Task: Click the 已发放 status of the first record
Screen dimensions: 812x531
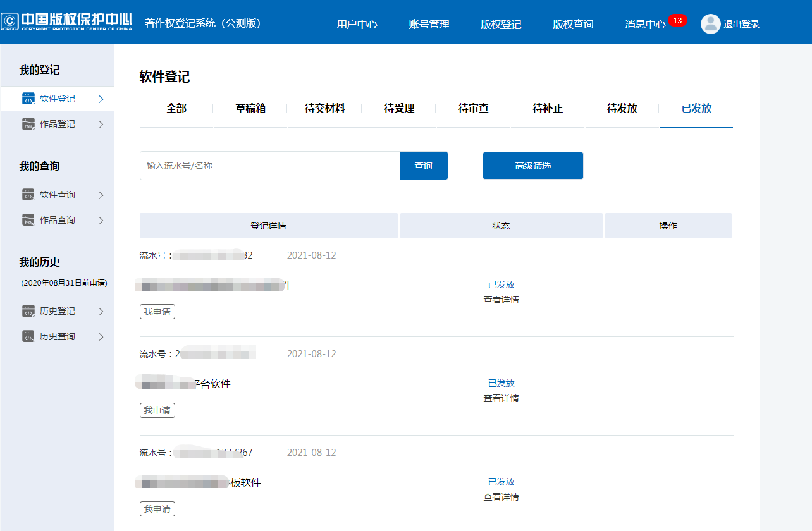Action: pyautogui.click(x=501, y=284)
